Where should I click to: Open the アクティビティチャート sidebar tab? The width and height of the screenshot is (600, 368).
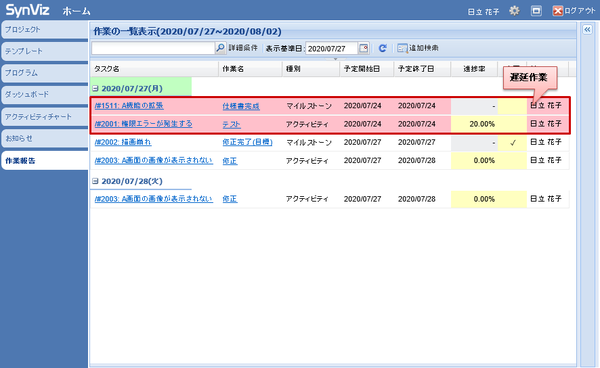(x=44, y=117)
